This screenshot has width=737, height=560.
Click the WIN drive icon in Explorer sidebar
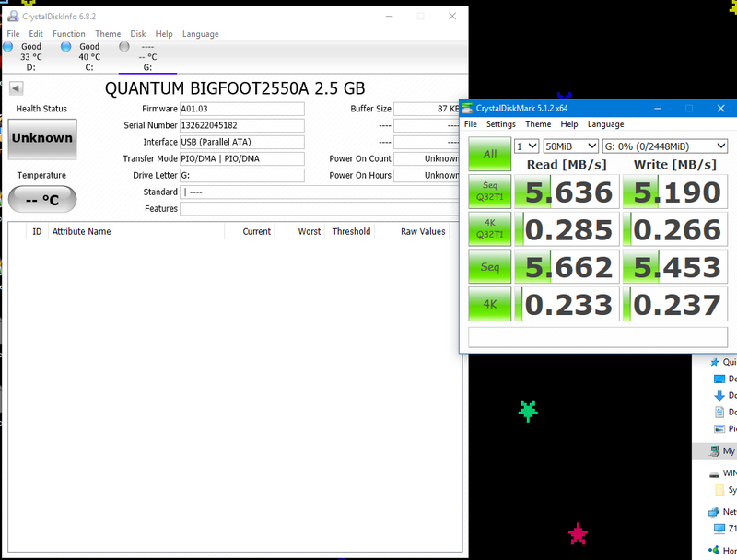[x=714, y=474]
